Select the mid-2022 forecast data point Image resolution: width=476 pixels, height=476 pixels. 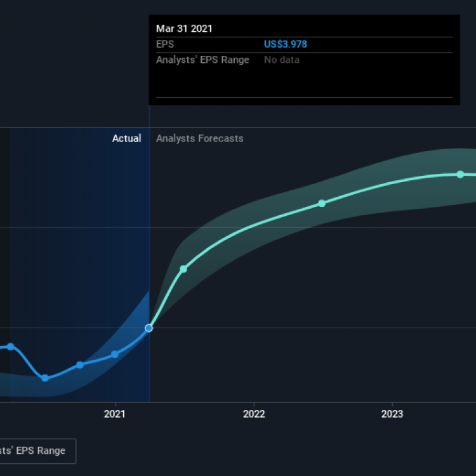[x=322, y=203]
